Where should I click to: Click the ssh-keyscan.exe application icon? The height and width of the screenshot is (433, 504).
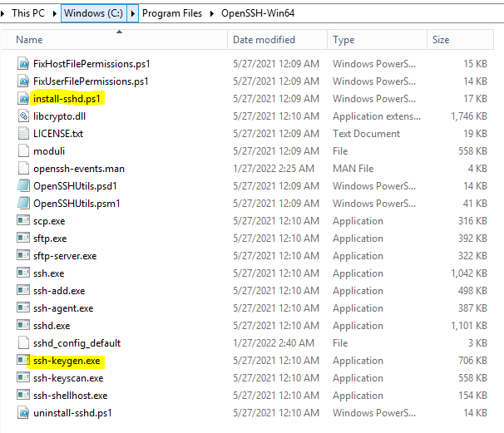(23, 377)
